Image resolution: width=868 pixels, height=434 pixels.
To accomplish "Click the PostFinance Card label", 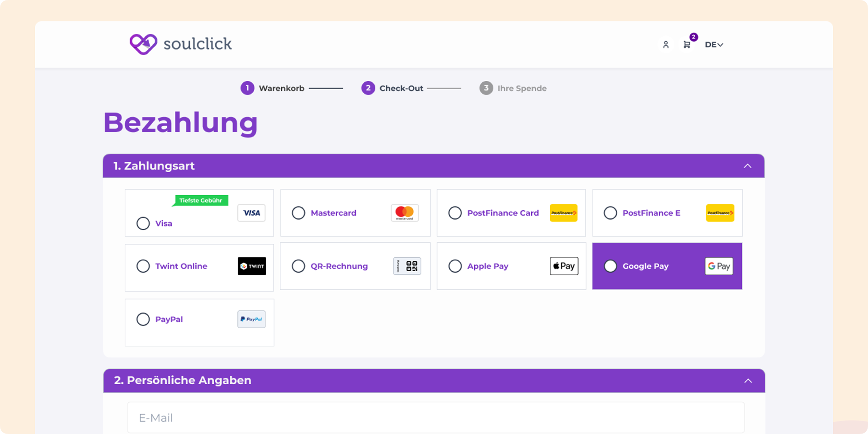I will pos(503,213).
